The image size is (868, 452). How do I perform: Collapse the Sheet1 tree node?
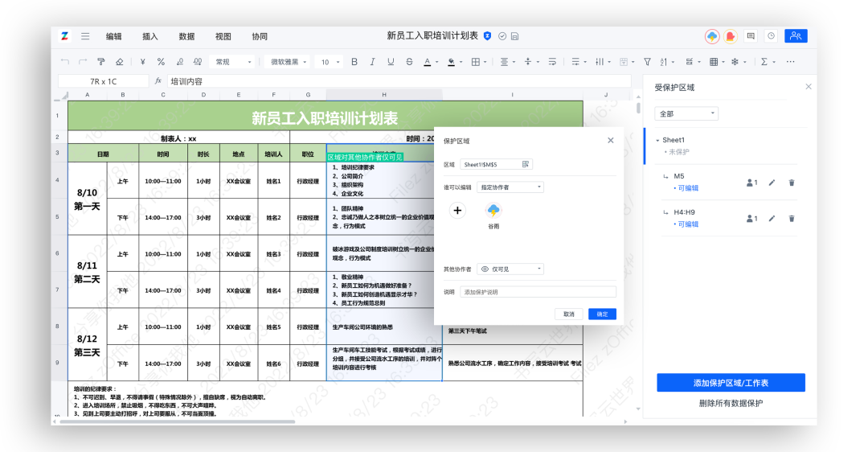(x=657, y=140)
